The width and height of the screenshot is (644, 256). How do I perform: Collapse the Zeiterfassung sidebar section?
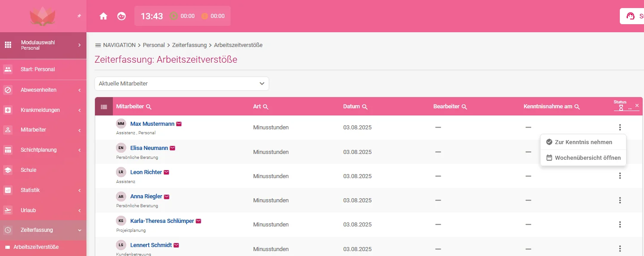click(79, 230)
